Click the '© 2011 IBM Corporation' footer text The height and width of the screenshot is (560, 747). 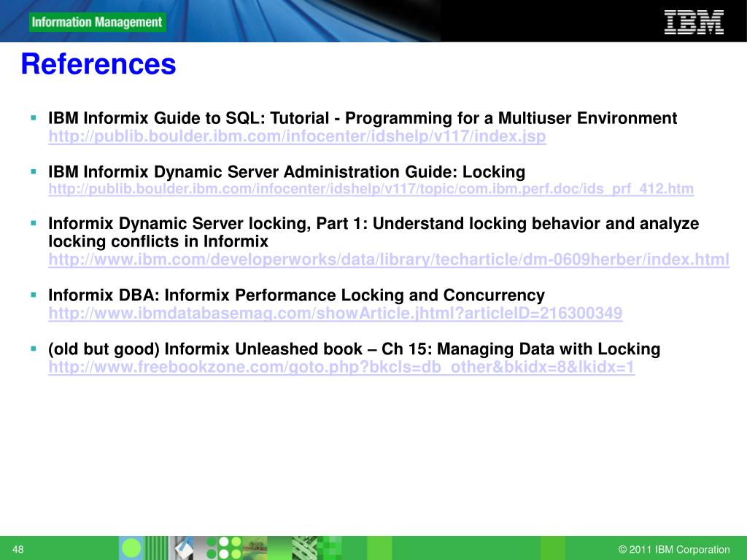coord(673,550)
